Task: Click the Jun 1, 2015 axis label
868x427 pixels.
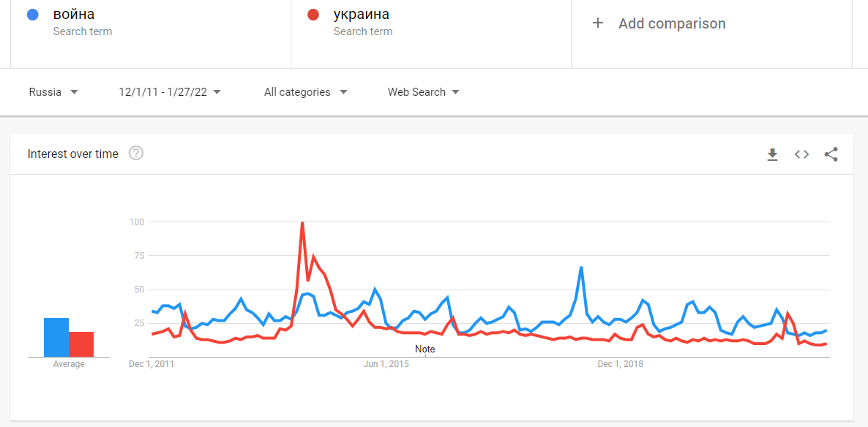Action: click(x=386, y=364)
